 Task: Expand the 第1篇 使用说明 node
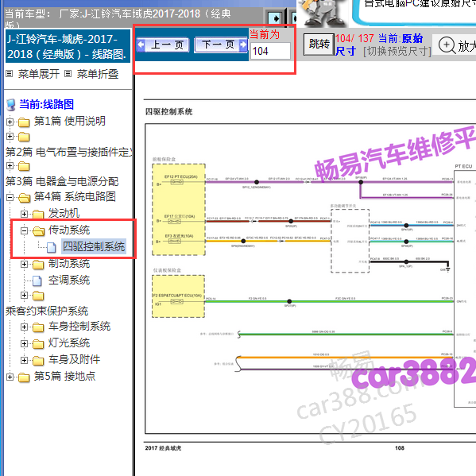click(x=10, y=122)
